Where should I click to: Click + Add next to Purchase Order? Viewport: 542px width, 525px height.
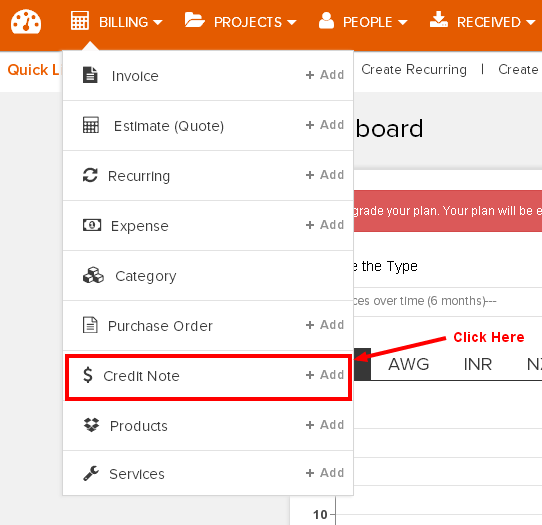(x=325, y=325)
